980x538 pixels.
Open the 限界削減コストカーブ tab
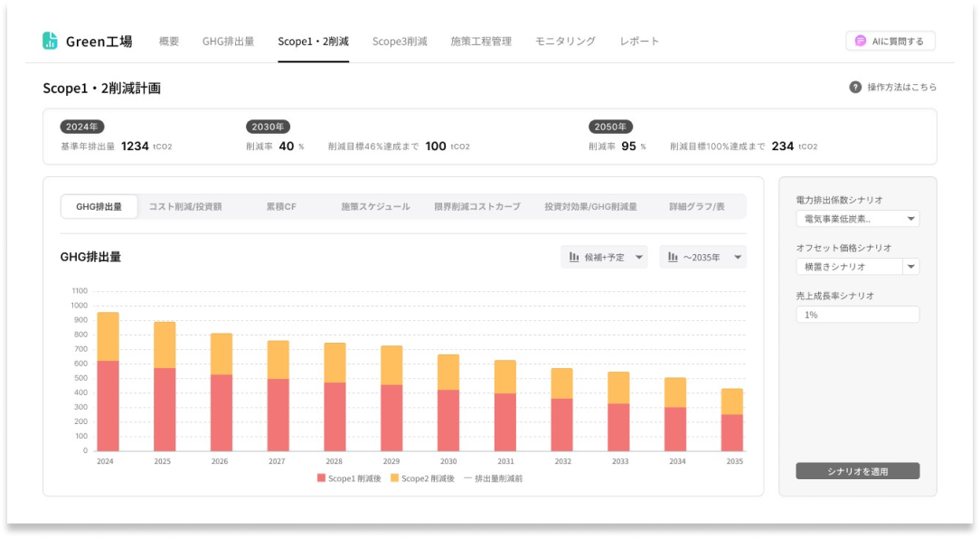click(x=476, y=206)
